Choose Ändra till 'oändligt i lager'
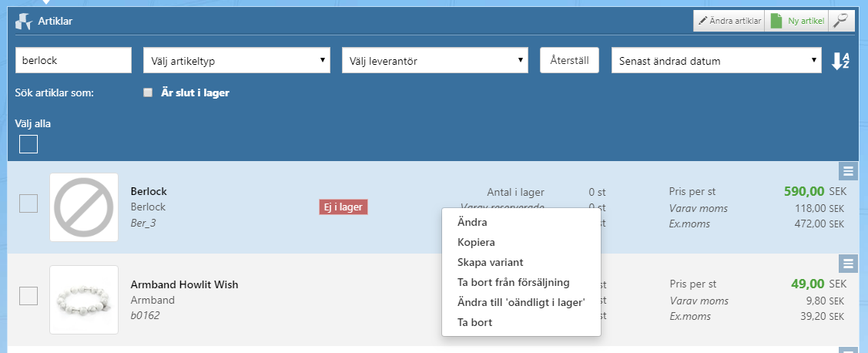 tap(521, 303)
